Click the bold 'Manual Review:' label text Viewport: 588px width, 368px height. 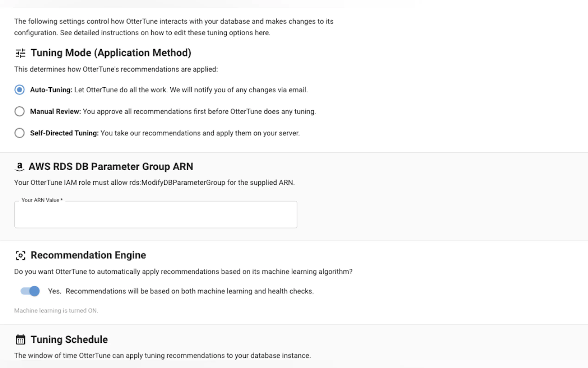(x=55, y=111)
